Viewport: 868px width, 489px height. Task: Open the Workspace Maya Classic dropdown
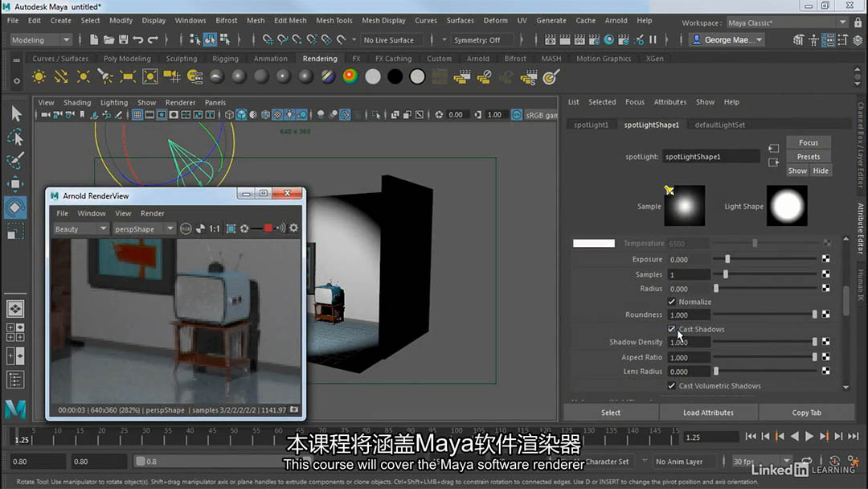pos(786,23)
